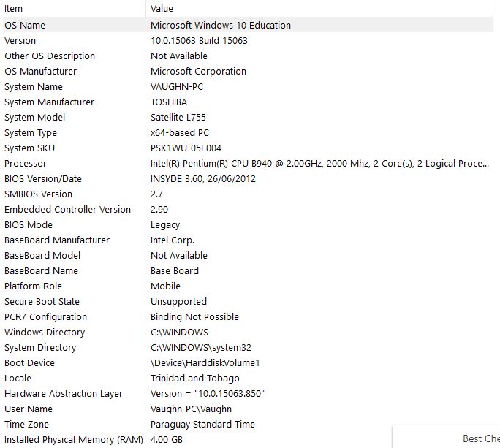This screenshot has height=448, width=500.
Task: Click the Intel Pentium CPU B940 value
Action: pyautogui.click(x=320, y=163)
